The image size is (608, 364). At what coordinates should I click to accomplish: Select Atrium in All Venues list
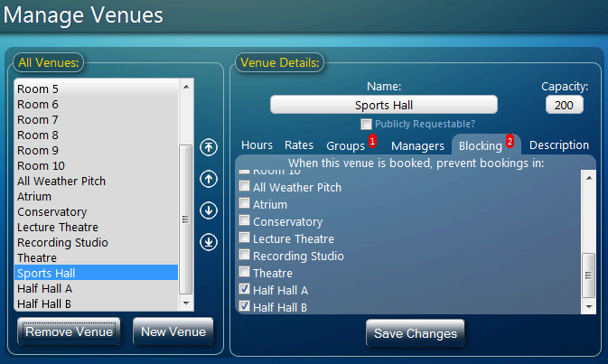(96, 197)
